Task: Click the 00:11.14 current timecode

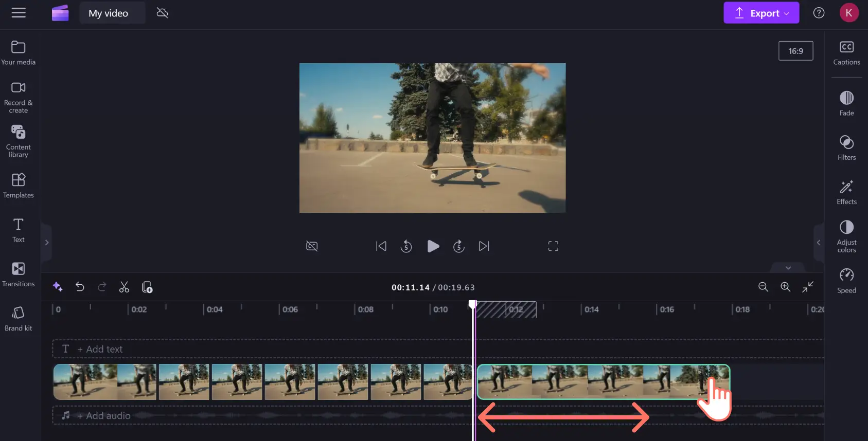Action: (x=410, y=287)
